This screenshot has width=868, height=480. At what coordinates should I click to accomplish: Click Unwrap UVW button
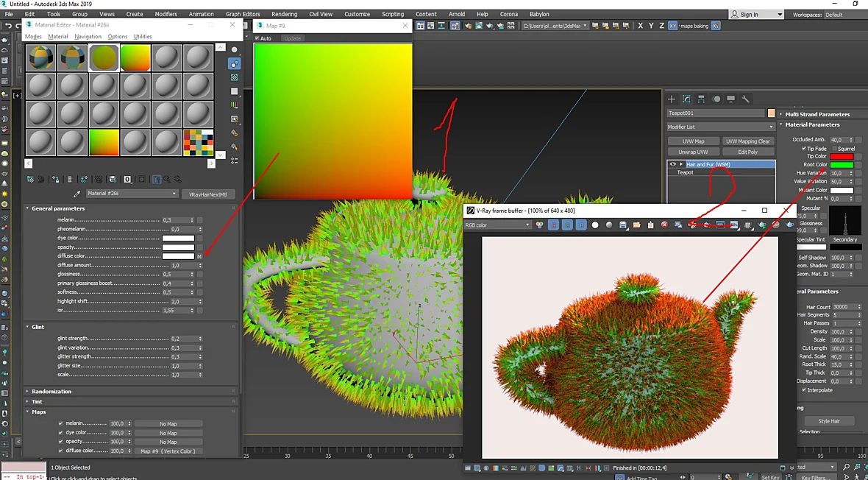pyautogui.click(x=693, y=152)
